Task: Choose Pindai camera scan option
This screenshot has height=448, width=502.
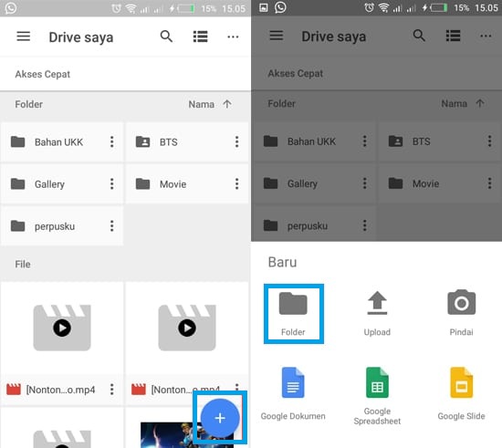Action: (x=461, y=314)
